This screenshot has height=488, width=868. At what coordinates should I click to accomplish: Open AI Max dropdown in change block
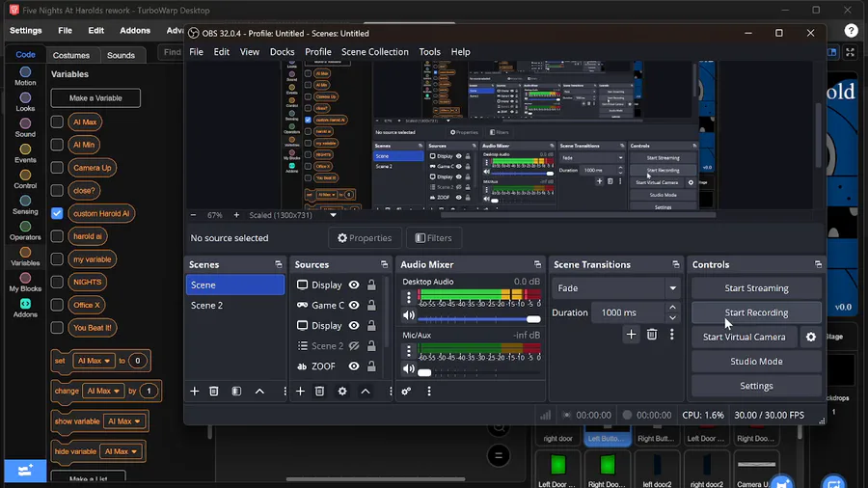click(103, 391)
